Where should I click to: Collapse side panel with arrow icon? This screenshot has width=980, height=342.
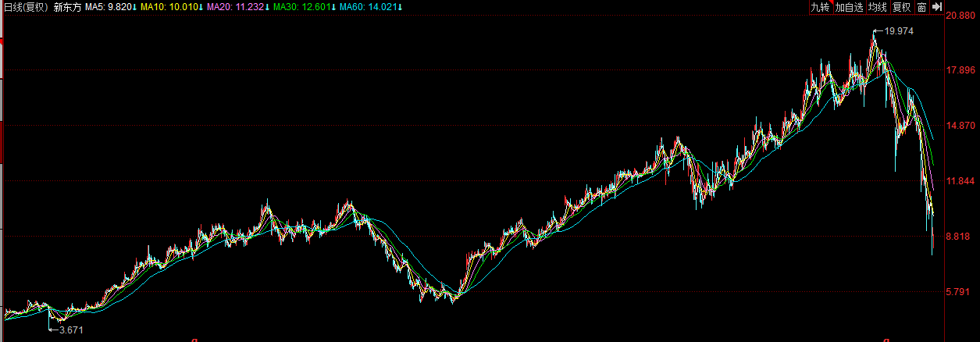pyautogui.click(x=937, y=7)
